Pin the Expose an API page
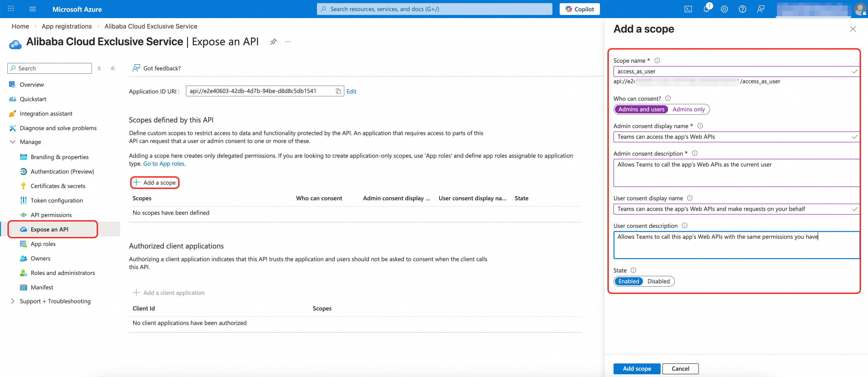 coord(273,42)
